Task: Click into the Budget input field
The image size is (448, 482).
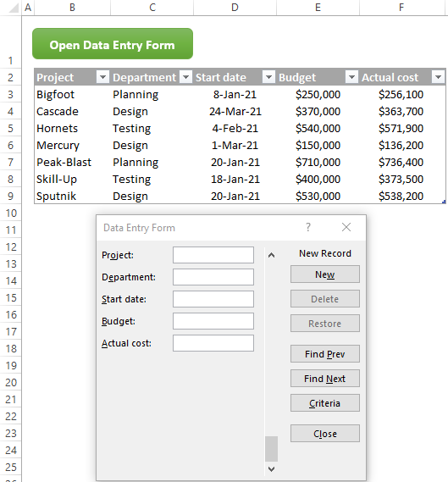Action: [213, 321]
